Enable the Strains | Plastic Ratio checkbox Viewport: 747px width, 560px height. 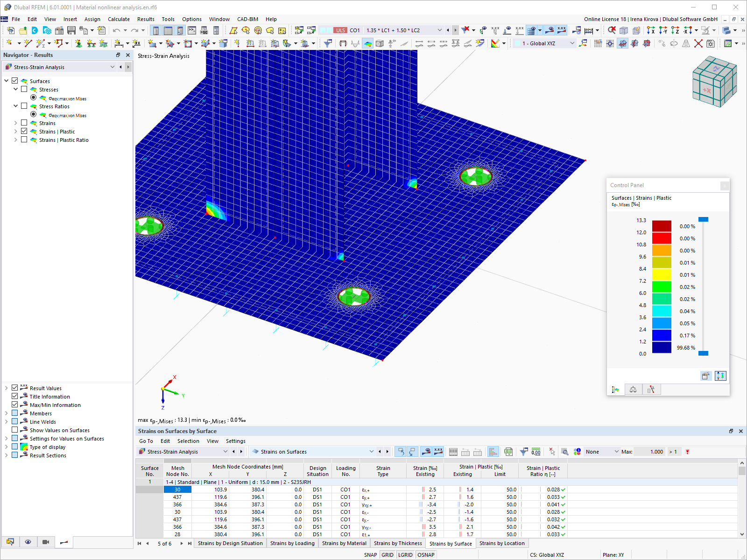point(24,140)
